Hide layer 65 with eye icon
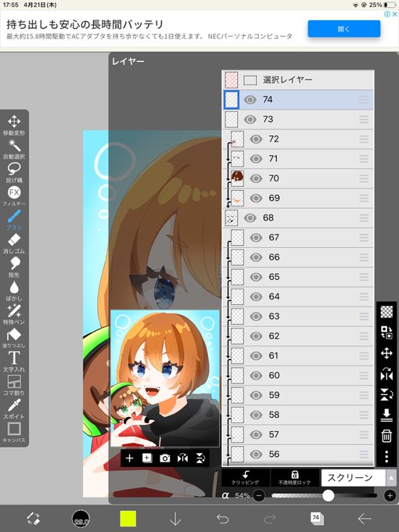 pyautogui.click(x=256, y=277)
